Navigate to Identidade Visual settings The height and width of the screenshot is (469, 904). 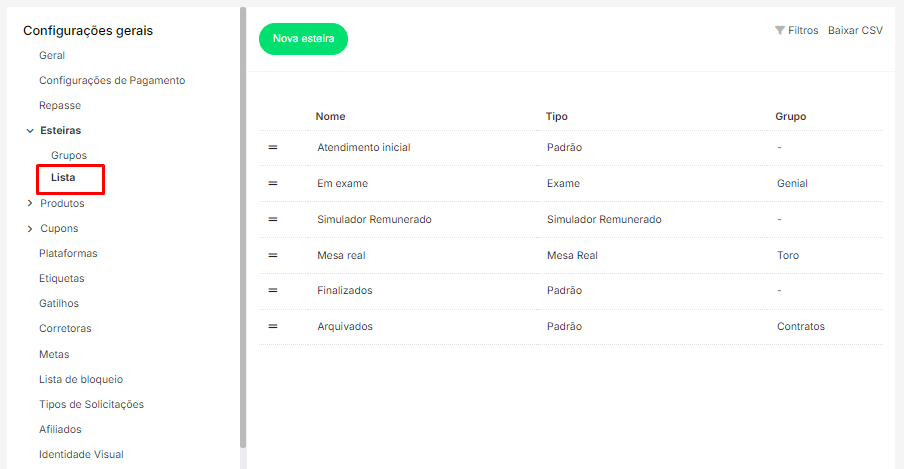[x=81, y=454]
